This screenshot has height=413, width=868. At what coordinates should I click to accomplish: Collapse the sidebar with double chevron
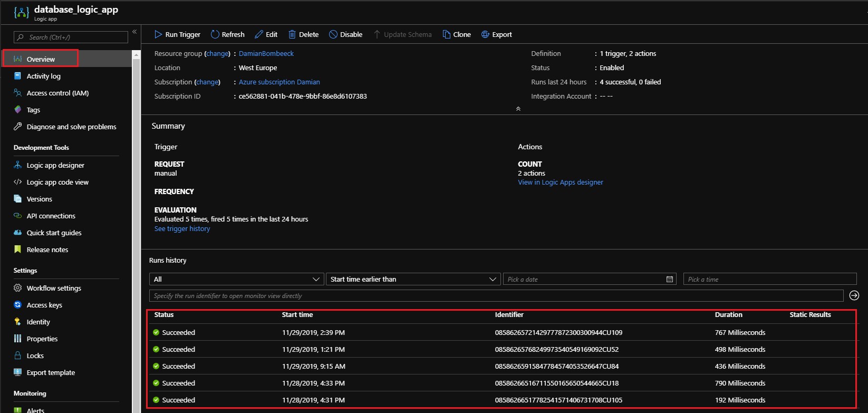click(x=134, y=32)
